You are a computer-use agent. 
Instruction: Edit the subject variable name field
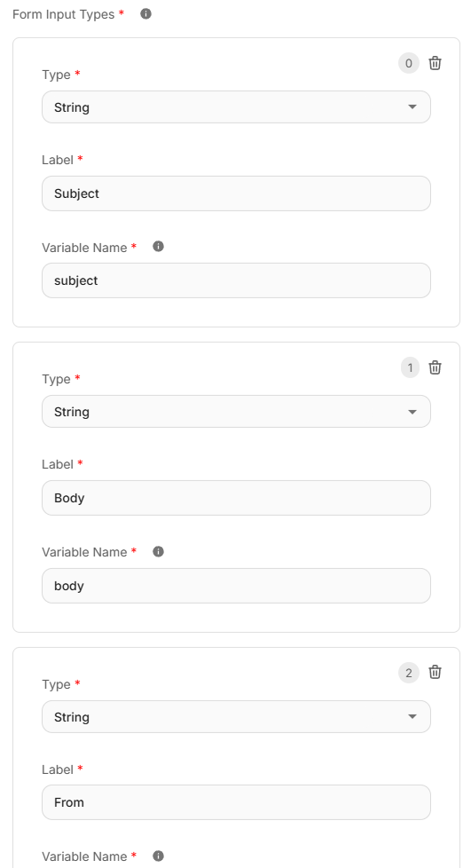[236, 280]
